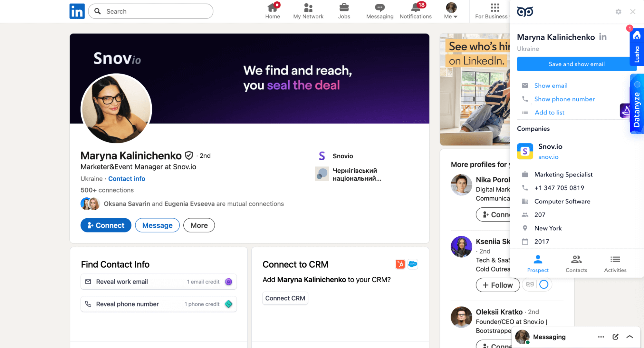Open My Network page
644x348 pixels.
308,11
